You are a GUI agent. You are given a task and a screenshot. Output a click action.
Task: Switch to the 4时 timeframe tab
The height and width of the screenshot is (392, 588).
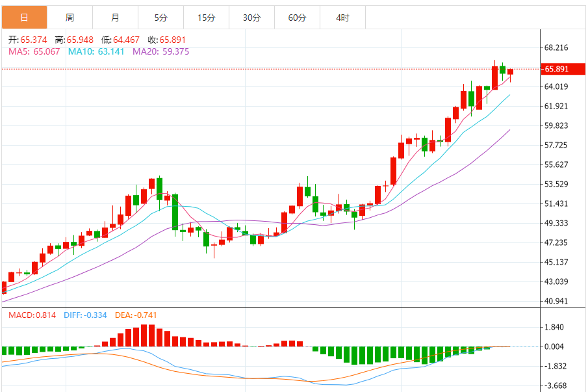point(342,18)
